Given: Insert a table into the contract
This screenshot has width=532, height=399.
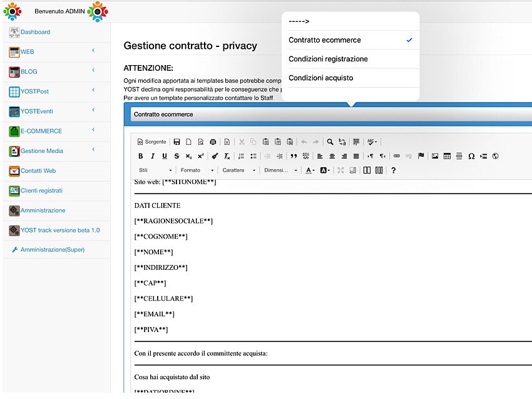Looking at the screenshot, I should coord(446,155).
